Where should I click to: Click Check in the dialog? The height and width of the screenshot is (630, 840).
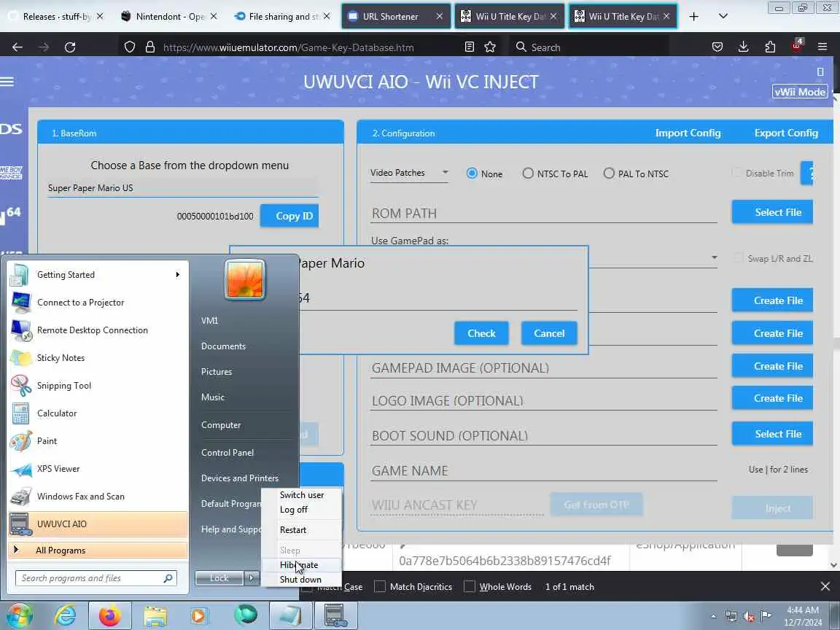[x=481, y=333]
